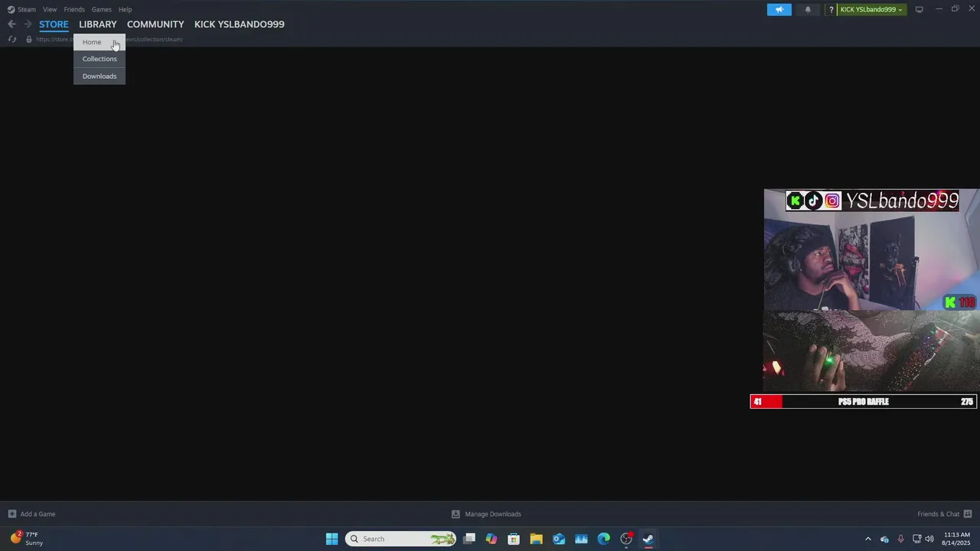Click the lock icon in address bar
Screen dimensions: 980x551
[x=29, y=39]
